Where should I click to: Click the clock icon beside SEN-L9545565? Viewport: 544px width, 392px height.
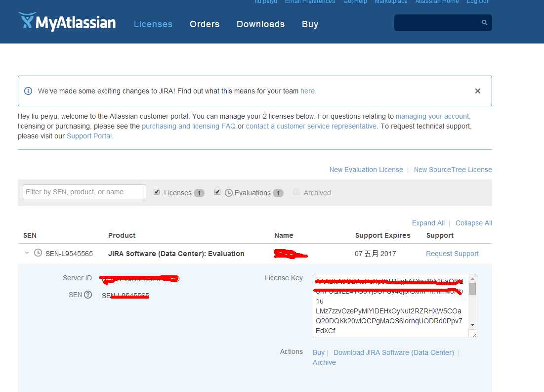tap(38, 253)
